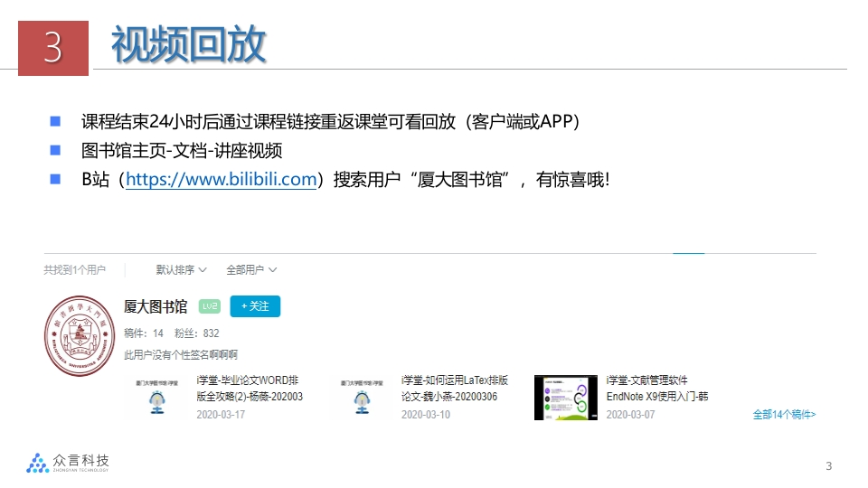The image size is (868, 488).
Task: Open the EndNote X9 video thumbnail
Action: (x=565, y=398)
